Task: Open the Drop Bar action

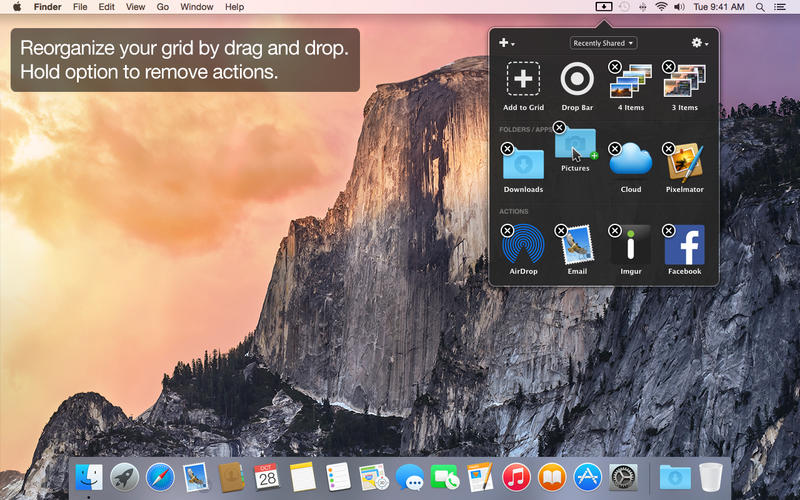Action: coord(576,79)
